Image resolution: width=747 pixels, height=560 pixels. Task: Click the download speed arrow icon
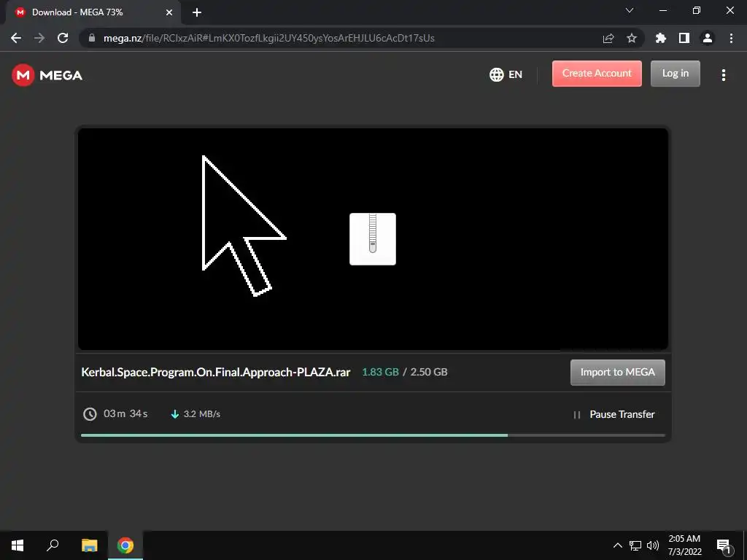tap(175, 414)
